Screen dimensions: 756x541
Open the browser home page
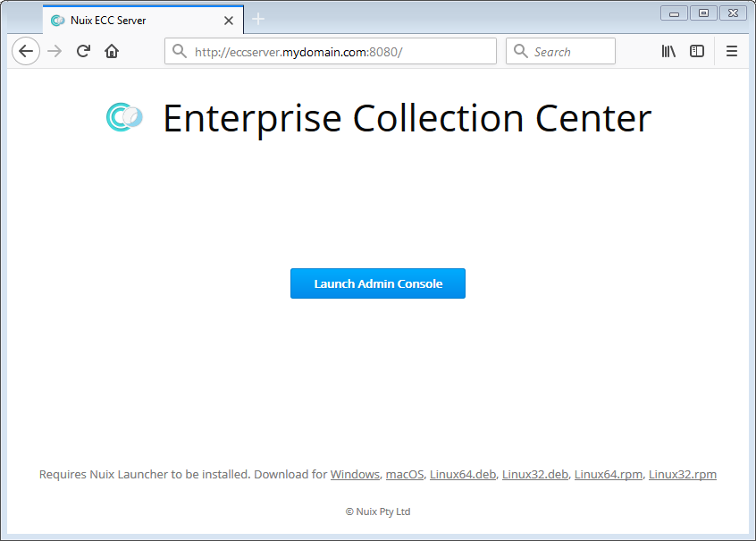point(112,51)
